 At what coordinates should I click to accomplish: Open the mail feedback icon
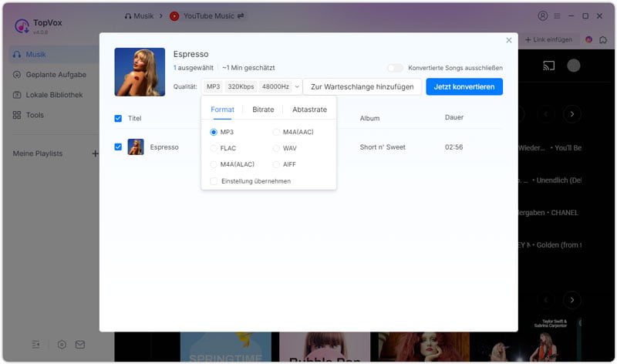(80, 344)
